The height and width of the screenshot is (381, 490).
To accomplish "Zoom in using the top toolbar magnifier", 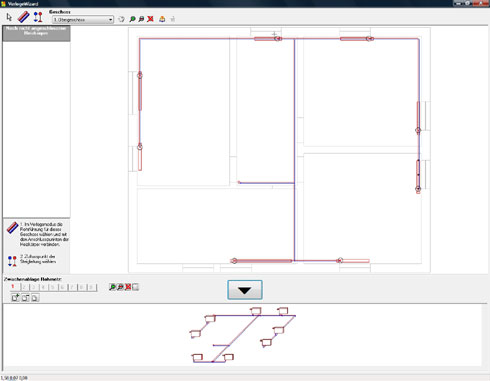I will [132, 19].
